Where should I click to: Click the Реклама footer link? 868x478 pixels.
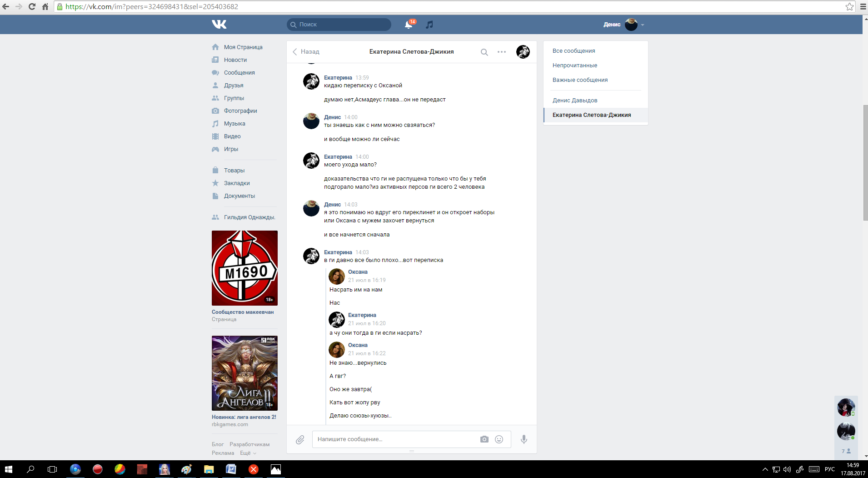[223, 453]
